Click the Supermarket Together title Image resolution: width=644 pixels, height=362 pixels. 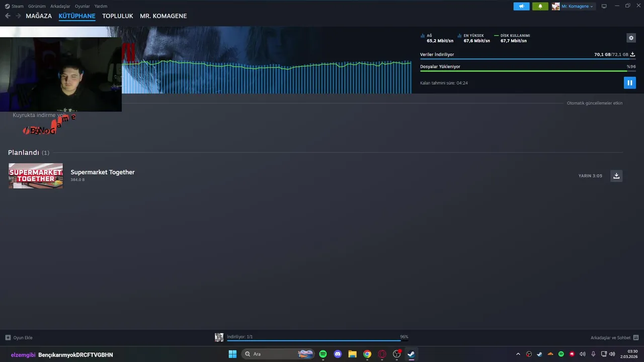pyautogui.click(x=103, y=172)
